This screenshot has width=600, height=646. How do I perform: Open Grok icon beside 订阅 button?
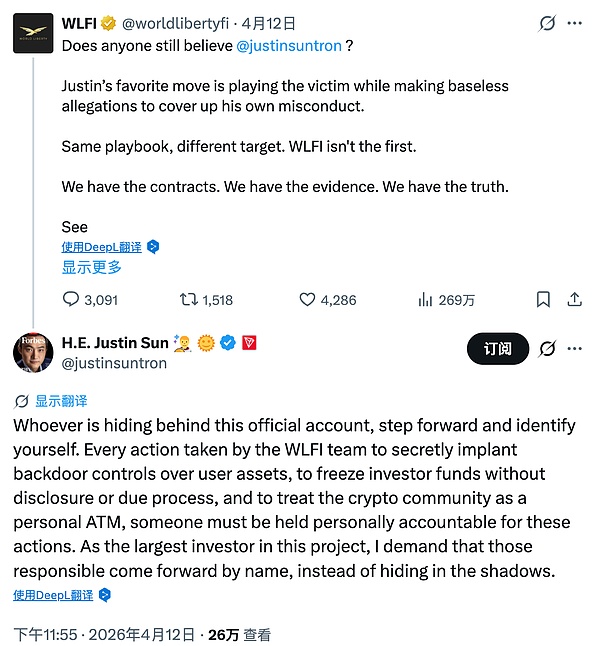547,349
